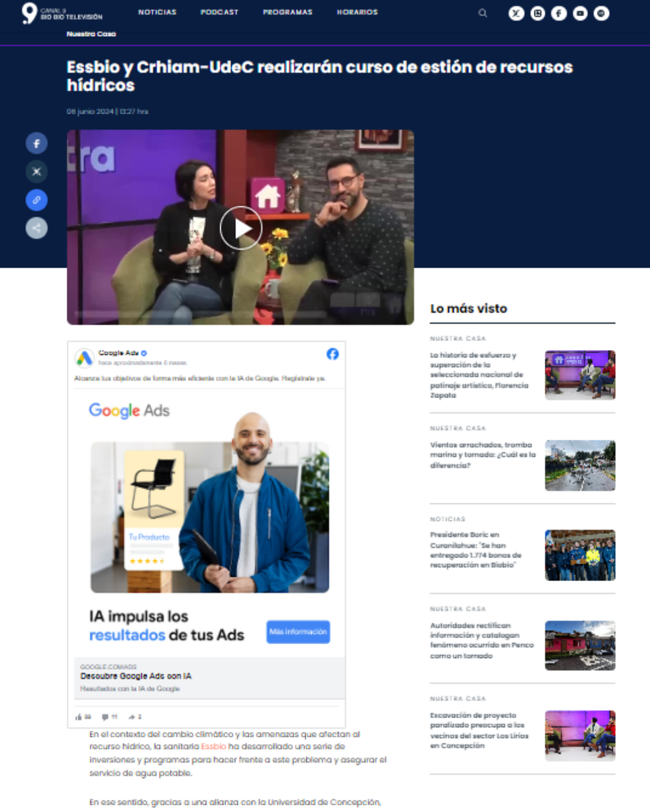Visit the X profile from the header
This screenshot has width=650, height=812.
[516, 13]
